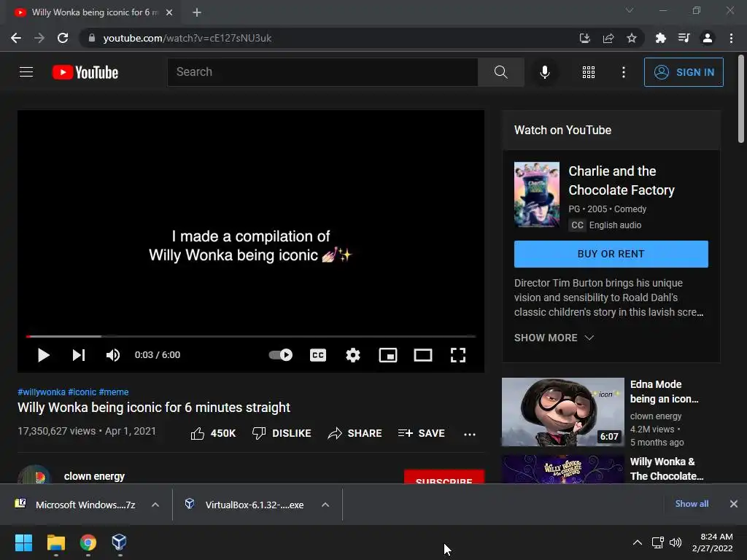The height and width of the screenshot is (560, 747).
Task: Enter full screen mode
Action: (458, 355)
